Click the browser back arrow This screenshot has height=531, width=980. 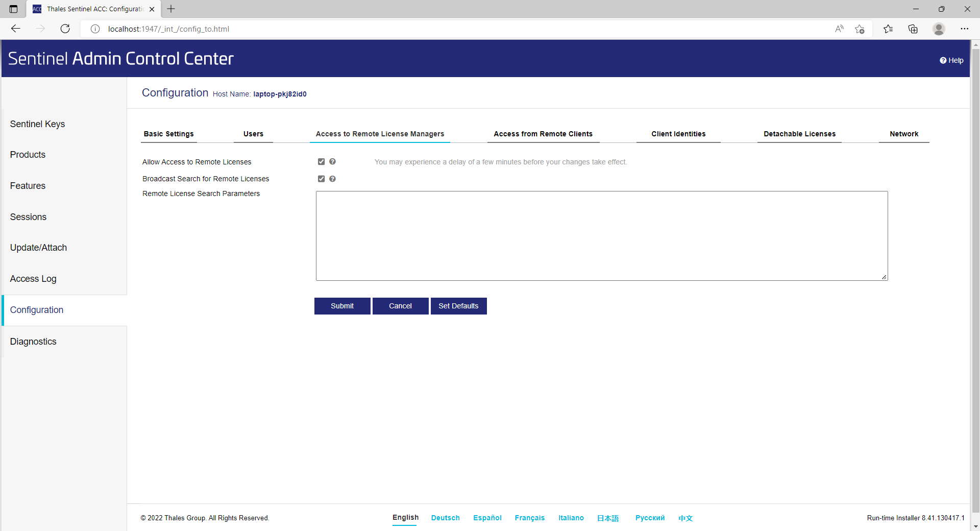point(16,29)
